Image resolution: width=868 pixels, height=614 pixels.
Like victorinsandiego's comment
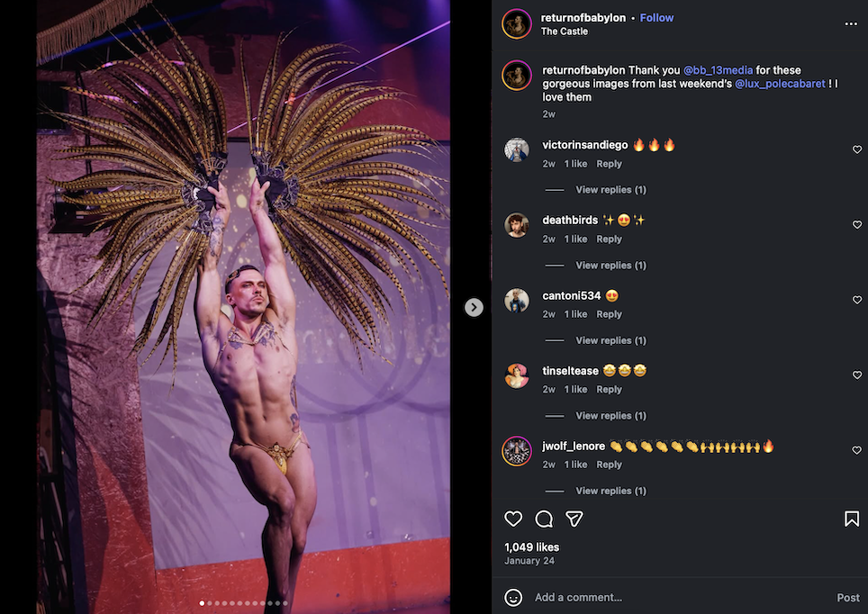857,150
